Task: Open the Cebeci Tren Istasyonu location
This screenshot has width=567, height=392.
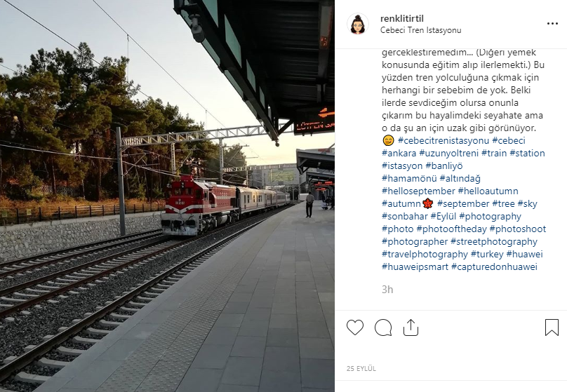Action: [x=420, y=30]
